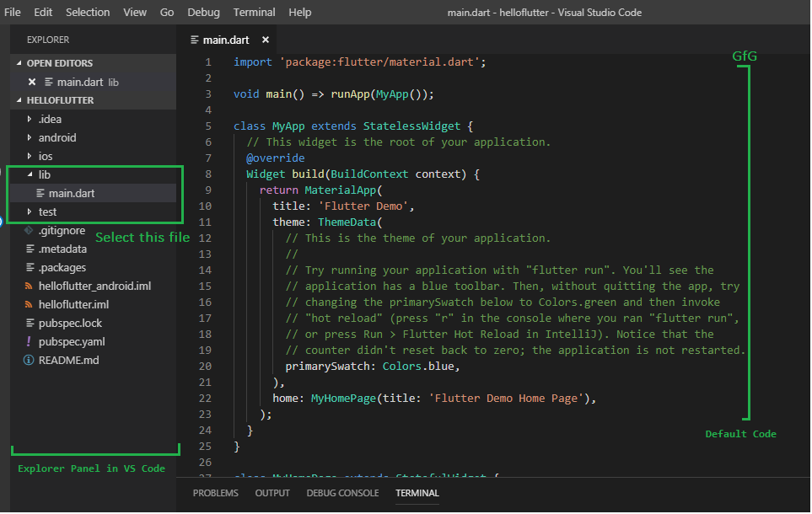Viewport: 812px width, 514px height.
Task: Switch to the PROBLEMS panel tab
Action: coord(215,493)
